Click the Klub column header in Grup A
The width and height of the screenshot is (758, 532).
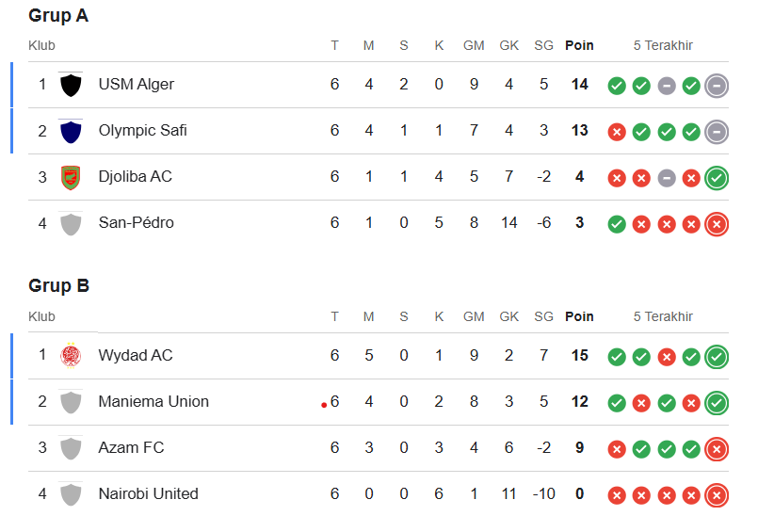(41, 45)
